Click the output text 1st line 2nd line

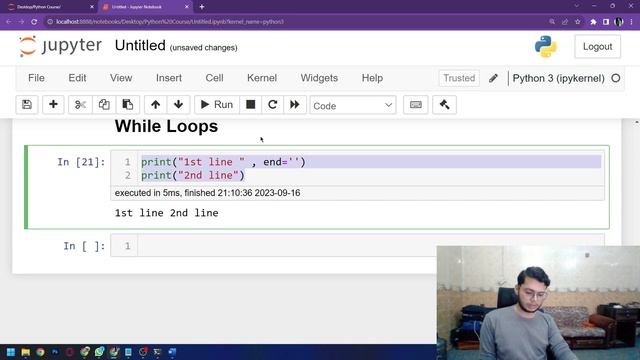tap(167, 213)
